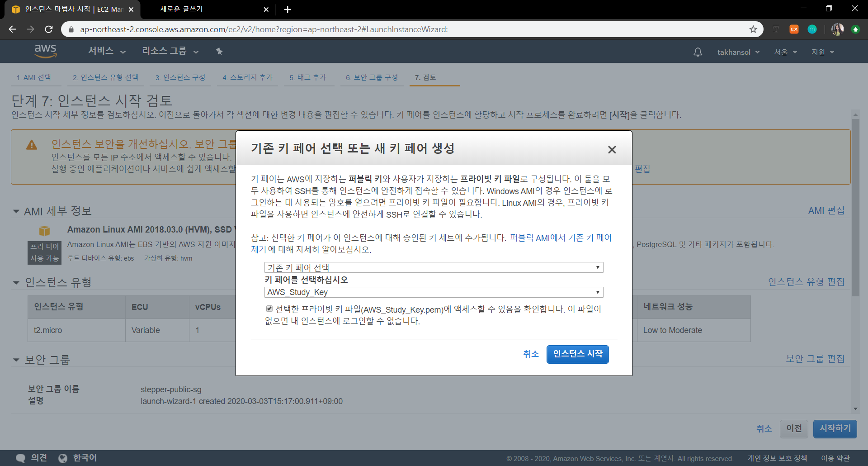Screen dimensions: 868x466
Task: Open the 개인 정보 보호 정책 link
Action: (x=777, y=458)
